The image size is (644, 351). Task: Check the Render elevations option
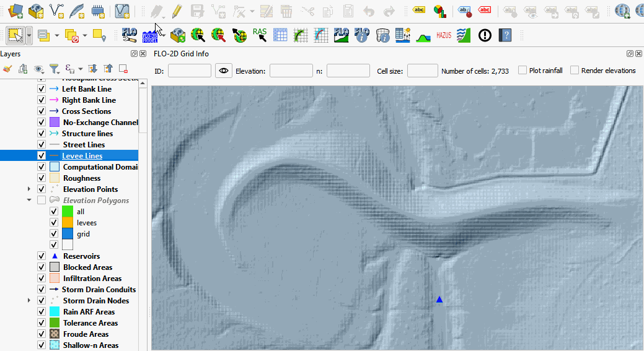(x=575, y=71)
